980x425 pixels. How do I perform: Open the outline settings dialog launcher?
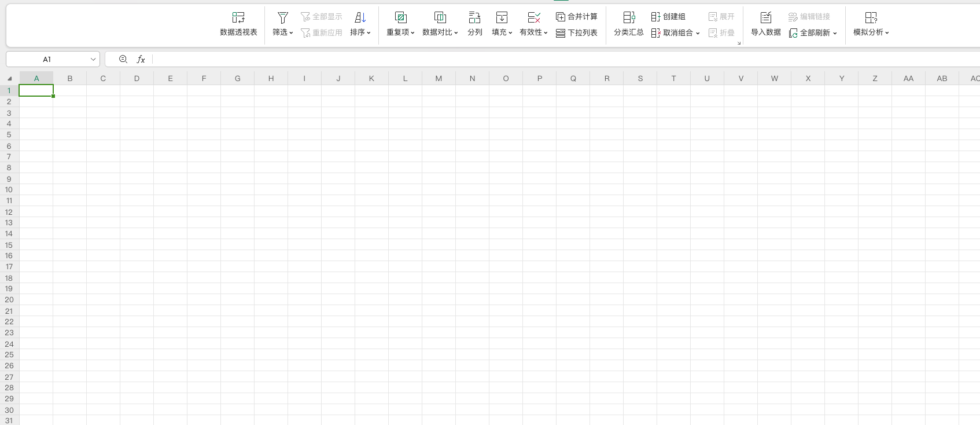[739, 43]
